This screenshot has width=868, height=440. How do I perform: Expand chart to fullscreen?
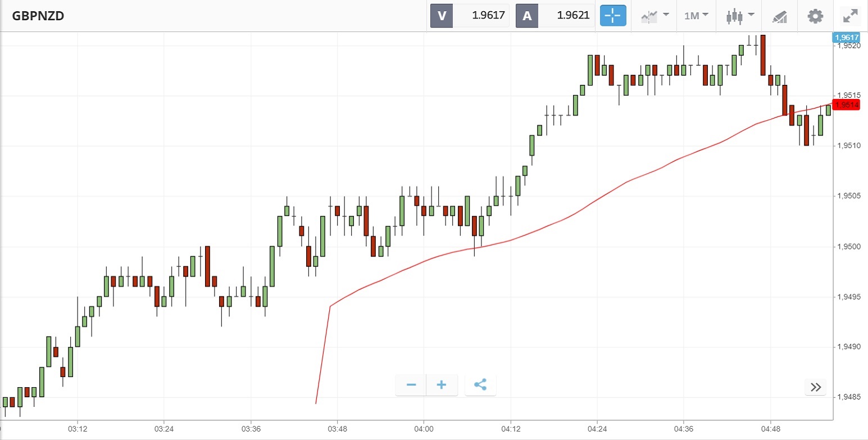pos(851,16)
